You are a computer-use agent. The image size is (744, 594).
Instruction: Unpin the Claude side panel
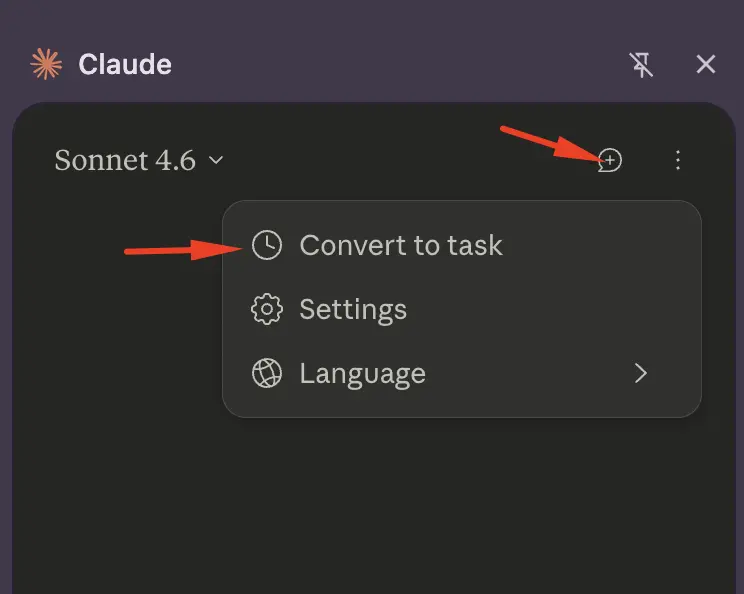pos(641,65)
